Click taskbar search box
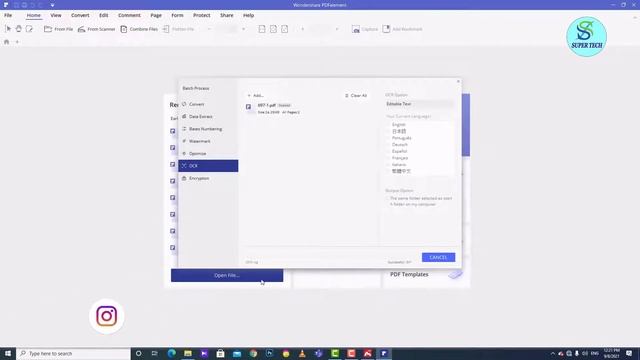640x360 pixels. (73, 353)
